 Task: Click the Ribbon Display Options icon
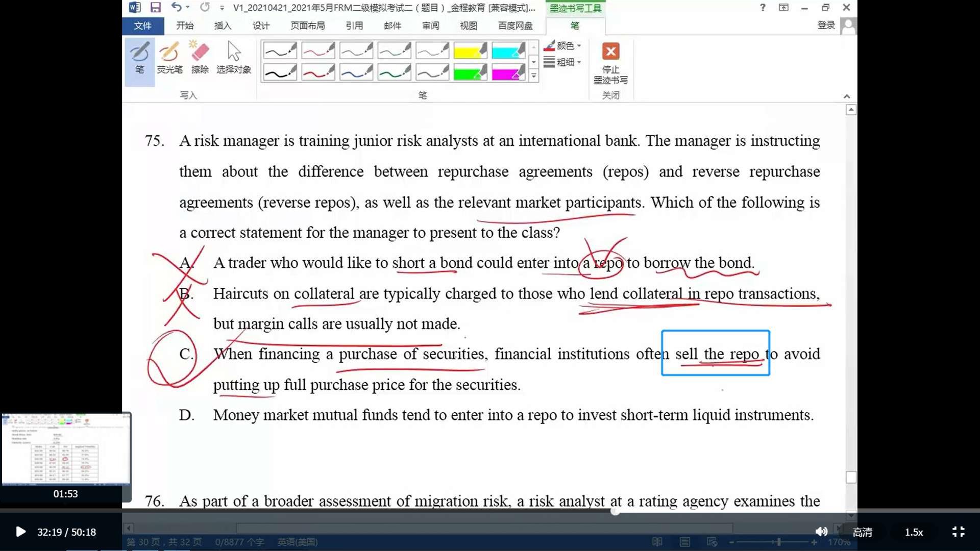click(783, 7)
